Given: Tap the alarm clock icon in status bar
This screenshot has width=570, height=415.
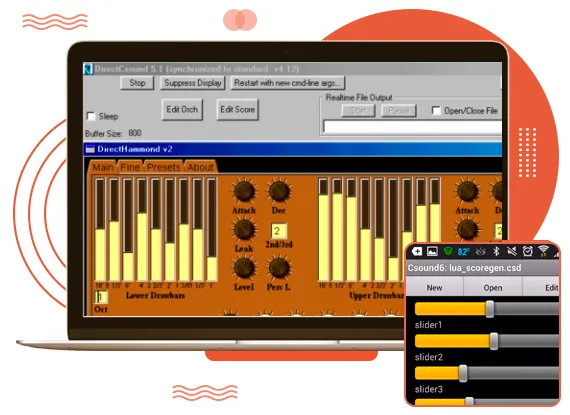Looking at the screenshot, I should pos(527,251).
